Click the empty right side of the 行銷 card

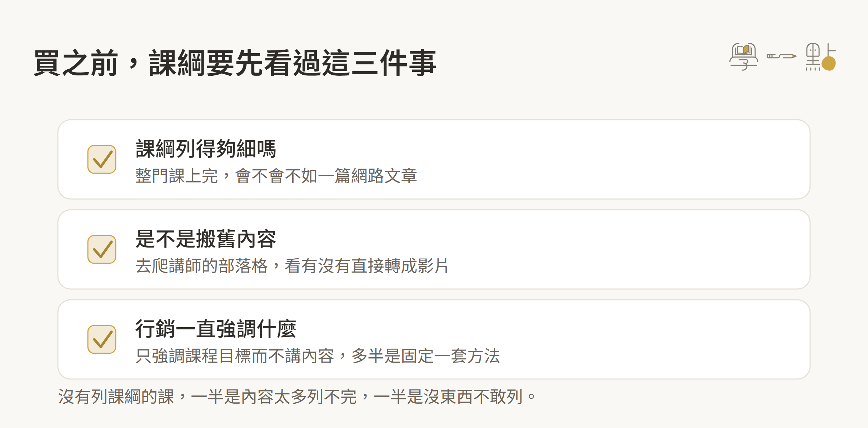click(661, 339)
